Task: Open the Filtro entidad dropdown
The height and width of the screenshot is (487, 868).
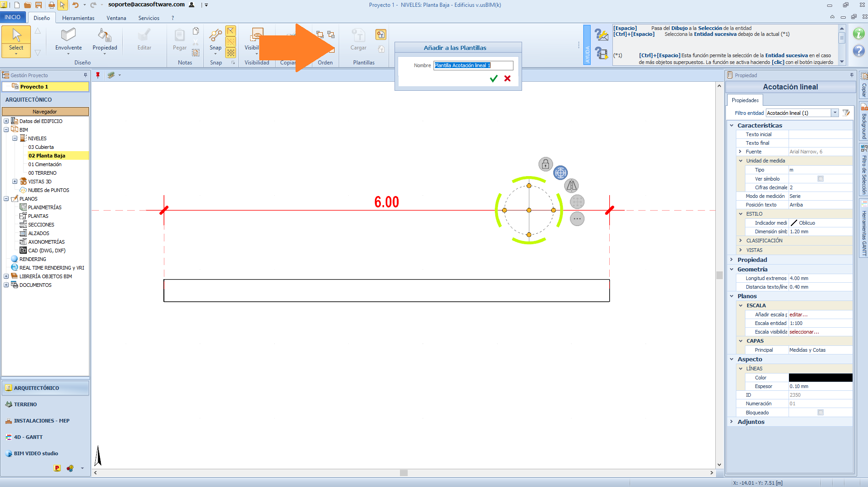Action: 834,113
